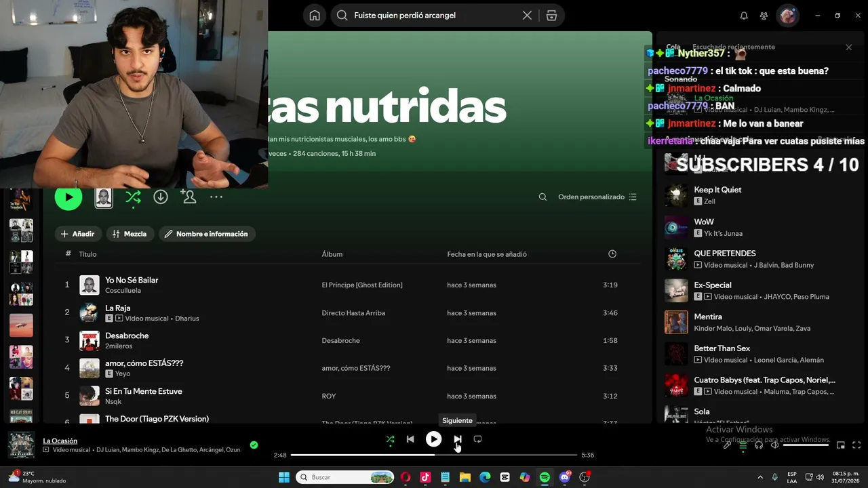Seek within the song progress bar
Screen dimensions: 868x488
pyautogui.click(x=434, y=455)
